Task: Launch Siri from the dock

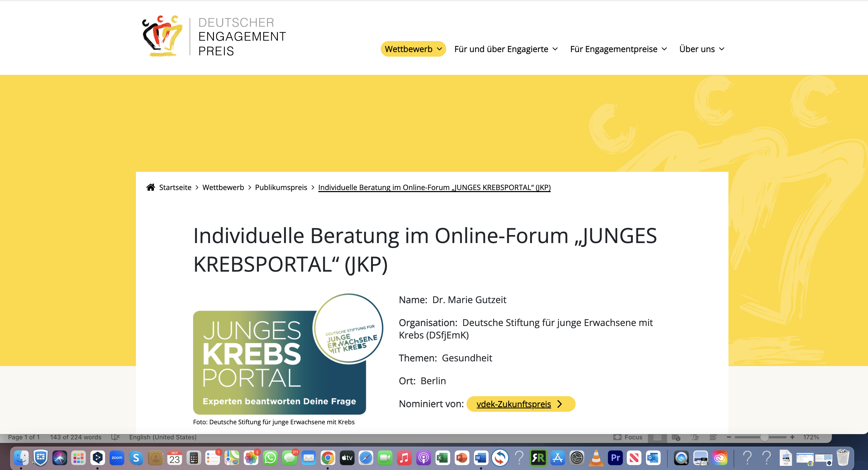Action: pos(60,458)
